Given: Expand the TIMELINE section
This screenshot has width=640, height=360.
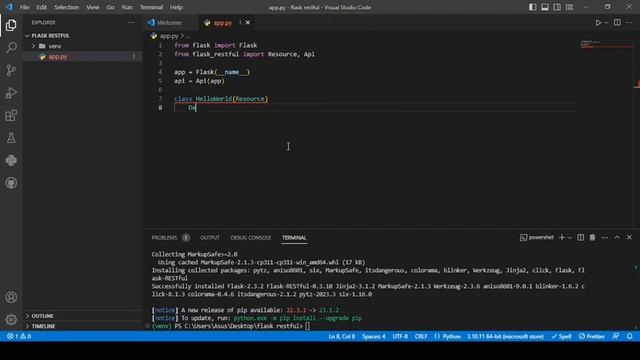Looking at the screenshot, I should tap(83, 326).
